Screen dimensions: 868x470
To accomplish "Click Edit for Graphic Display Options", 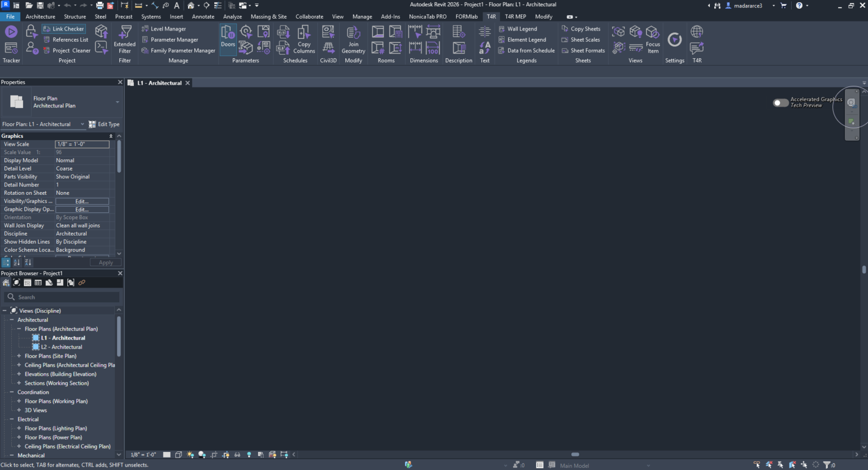I will (82, 210).
